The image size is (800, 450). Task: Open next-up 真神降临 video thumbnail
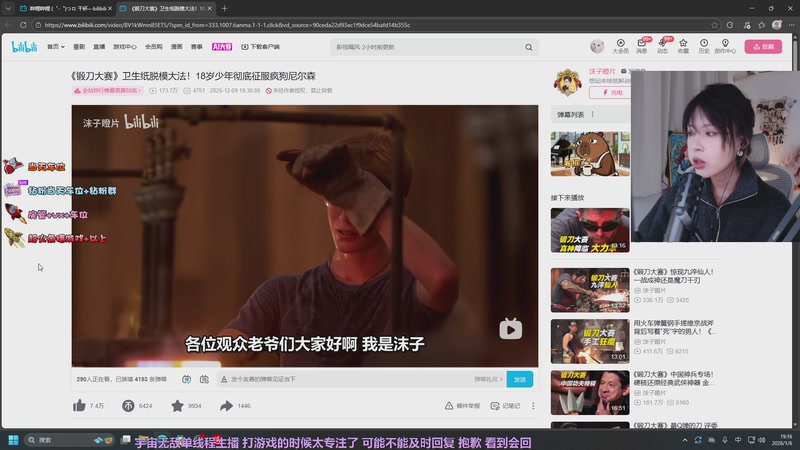(590, 230)
